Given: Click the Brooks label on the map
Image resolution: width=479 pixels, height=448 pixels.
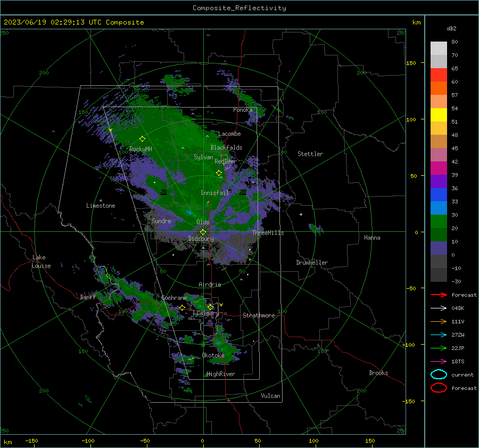Looking at the screenshot, I should pos(378,373).
